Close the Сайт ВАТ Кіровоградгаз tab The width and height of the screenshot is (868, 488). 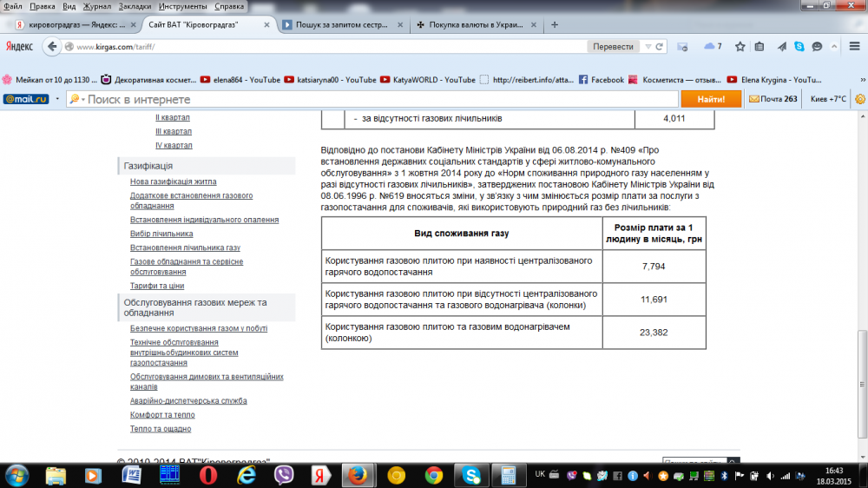(x=266, y=25)
